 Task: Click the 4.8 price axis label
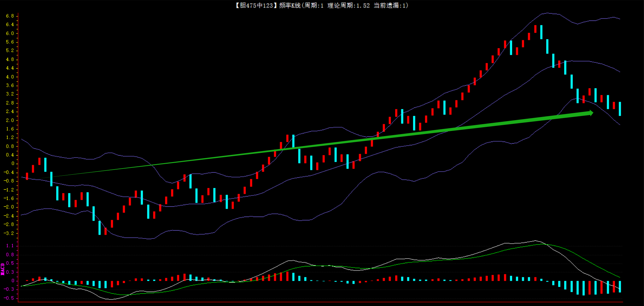[10, 59]
